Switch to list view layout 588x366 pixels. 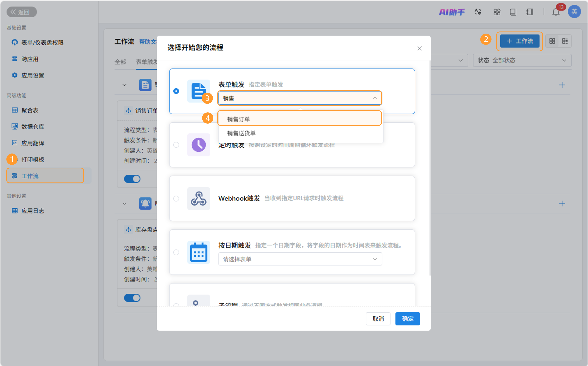(565, 41)
